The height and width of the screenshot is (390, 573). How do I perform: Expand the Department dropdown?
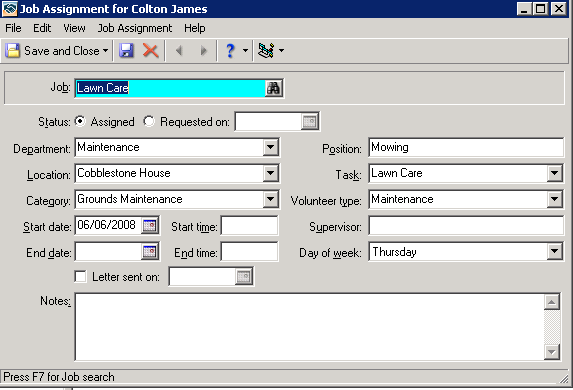pyautogui.click(x=270, y=147)
